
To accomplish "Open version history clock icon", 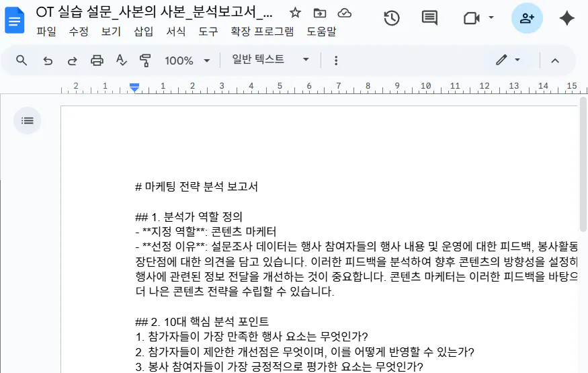I will 392,18.
